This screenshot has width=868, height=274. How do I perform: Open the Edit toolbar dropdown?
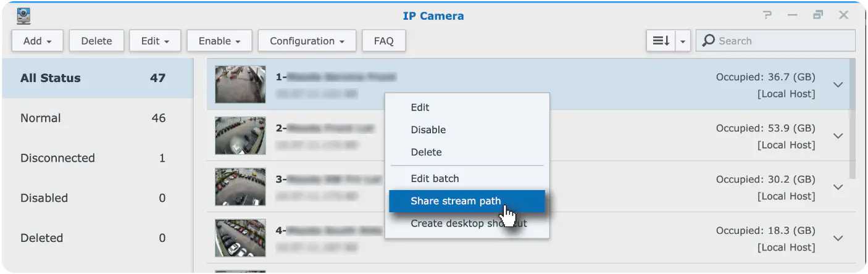click(155, 41)
